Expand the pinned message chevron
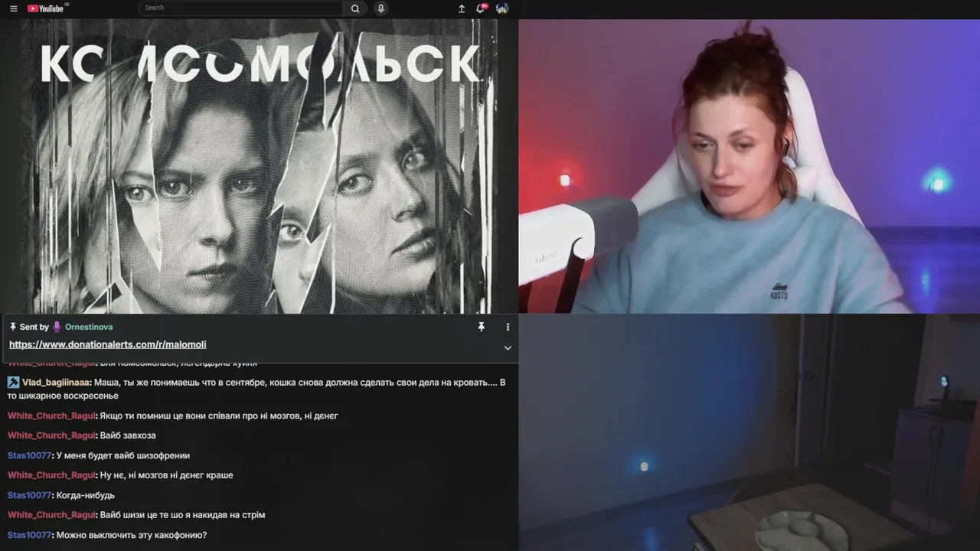Image resolution: width=980 pixels, height=551 pixels. (x=508, y=348)
